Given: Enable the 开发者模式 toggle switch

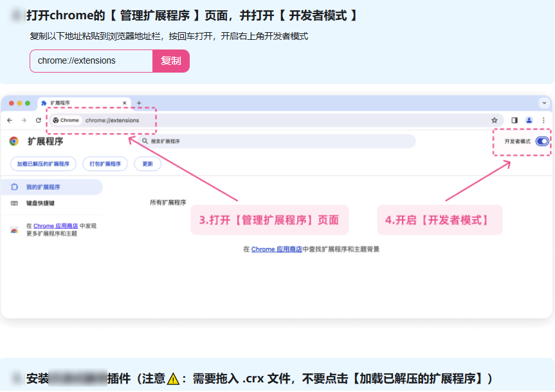Looking at the screenshot, I should point(541,141).
